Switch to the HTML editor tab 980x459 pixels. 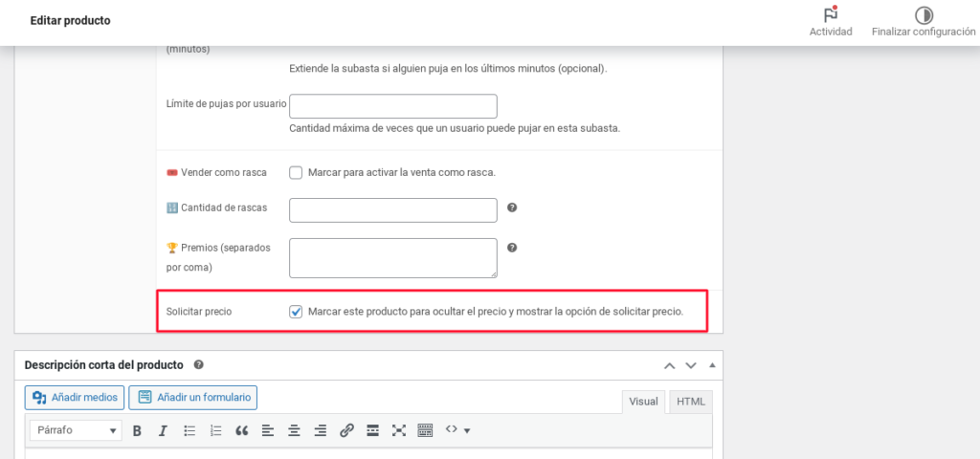click(691, 402)
